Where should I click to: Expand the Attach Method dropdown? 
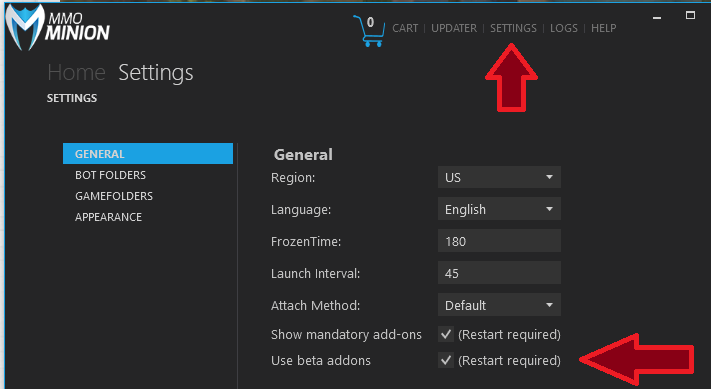coord(499,305)
